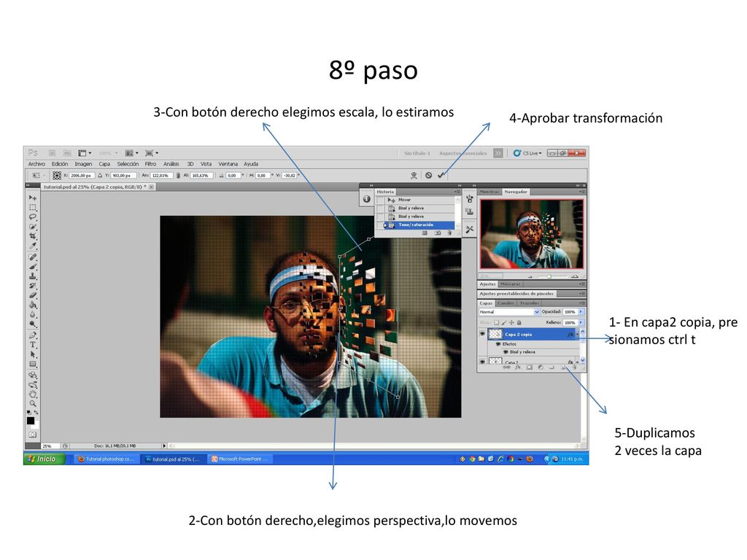The height and width of the screenshot is (560, 747).
Task: Open the CS Live dropdown
Action: pyautogui.click(x=527, y=153)
